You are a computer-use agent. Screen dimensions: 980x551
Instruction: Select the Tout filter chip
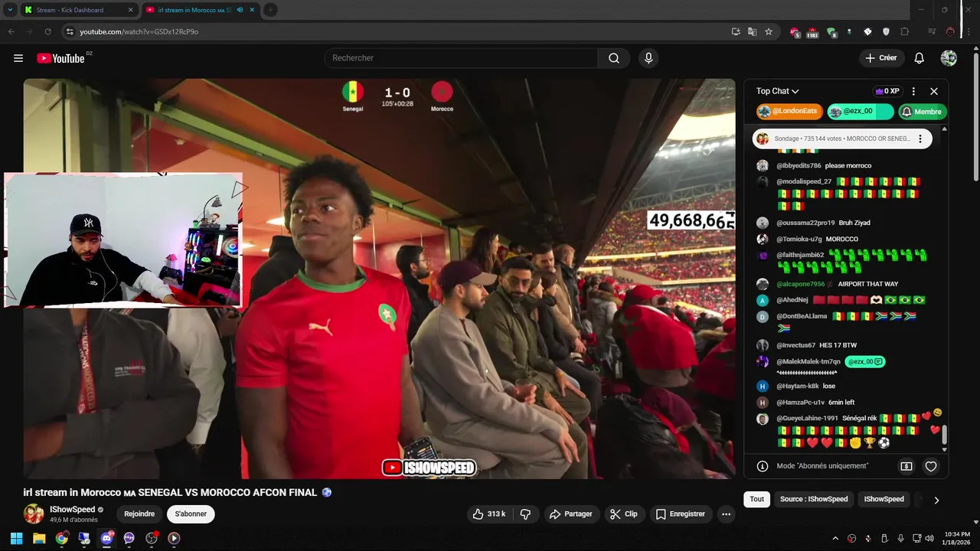(756, 499)
